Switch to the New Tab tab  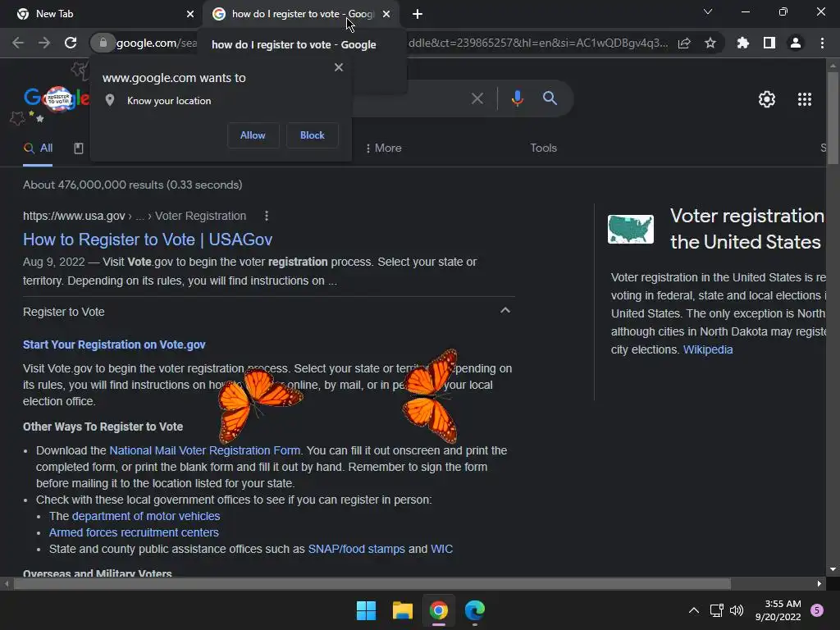[x=102, y=14]
